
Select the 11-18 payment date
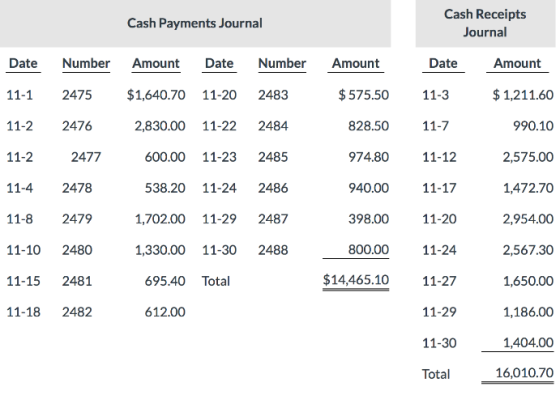(x=24, y=312)
